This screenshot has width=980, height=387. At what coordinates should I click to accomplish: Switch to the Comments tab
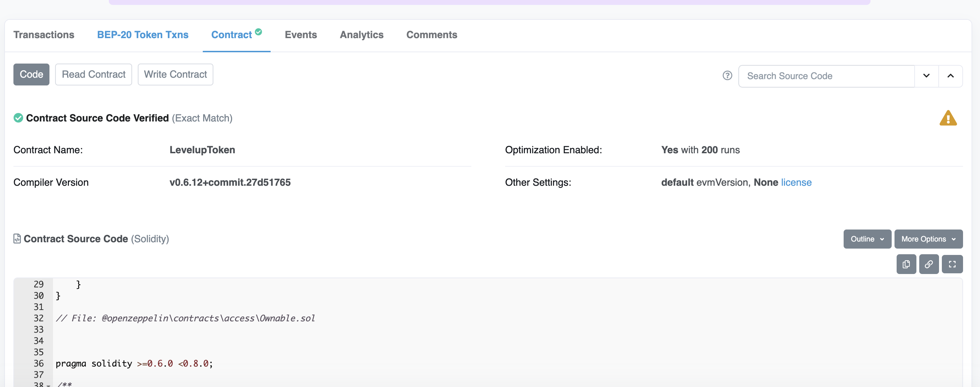click(x=431, y=35)
